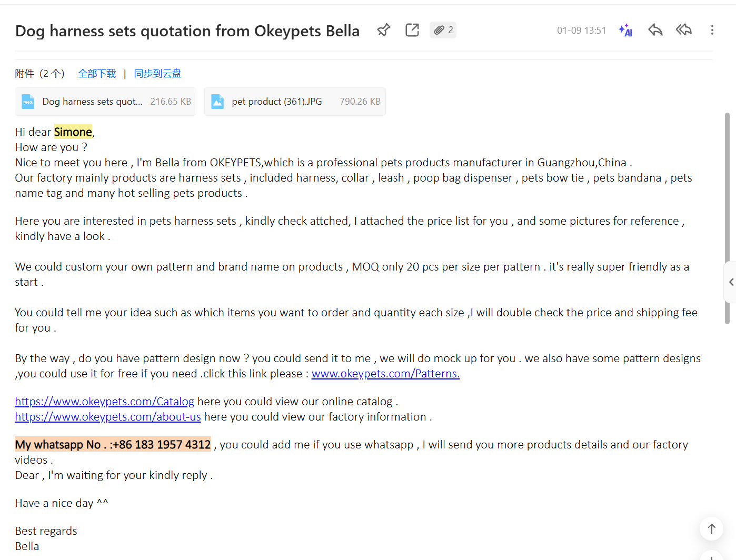Visit the okeypets.com/Catalog link

coord(104,402)
